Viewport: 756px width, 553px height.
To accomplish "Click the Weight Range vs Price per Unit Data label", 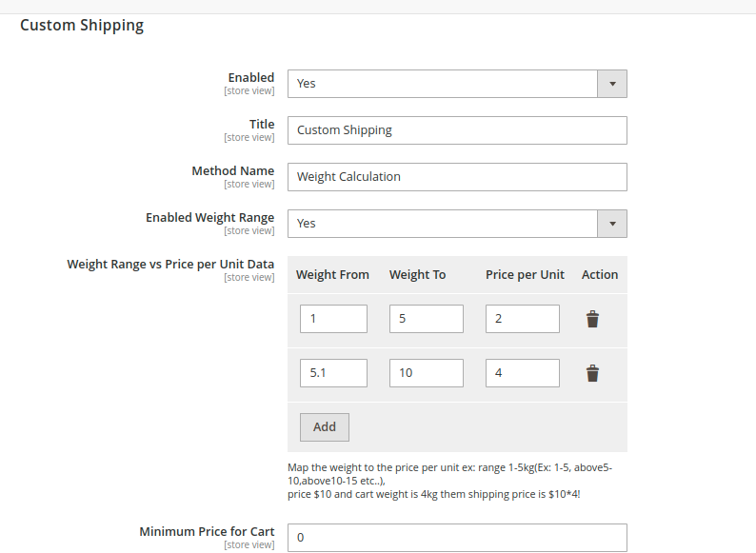I will pyautogui.click(x=170, y=265).
